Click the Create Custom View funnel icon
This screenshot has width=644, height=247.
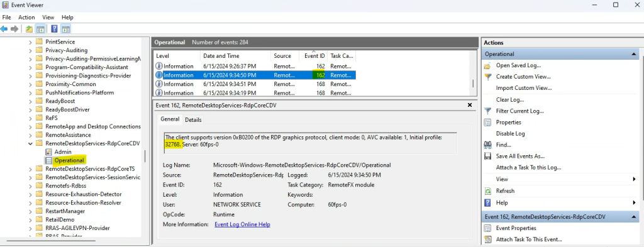(487, 77)
